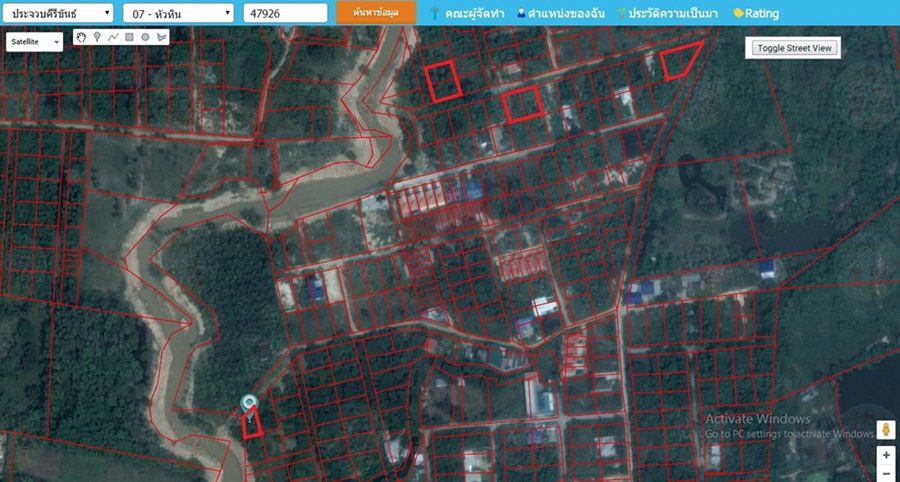This screenshot has width=900, height=482.
Task: Select the polyline drawing tool
Action: pyautogui.click(x=113, y=37)
